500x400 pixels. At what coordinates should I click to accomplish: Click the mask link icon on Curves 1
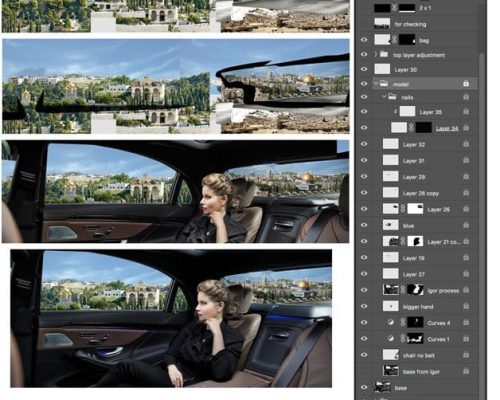403,339
